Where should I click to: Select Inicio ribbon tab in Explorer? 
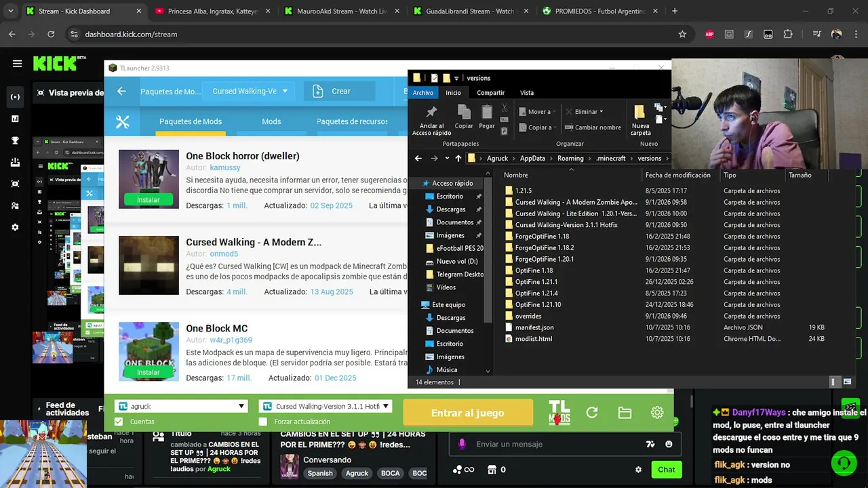[x=453, y=93]
